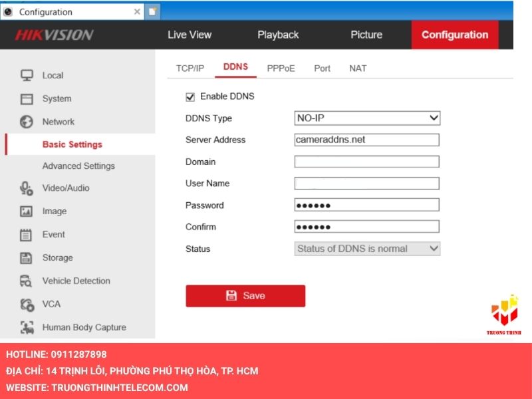Click the Password input field
Image resolution: width=532 pixels, height=399 pixels.
coord(367,205)
